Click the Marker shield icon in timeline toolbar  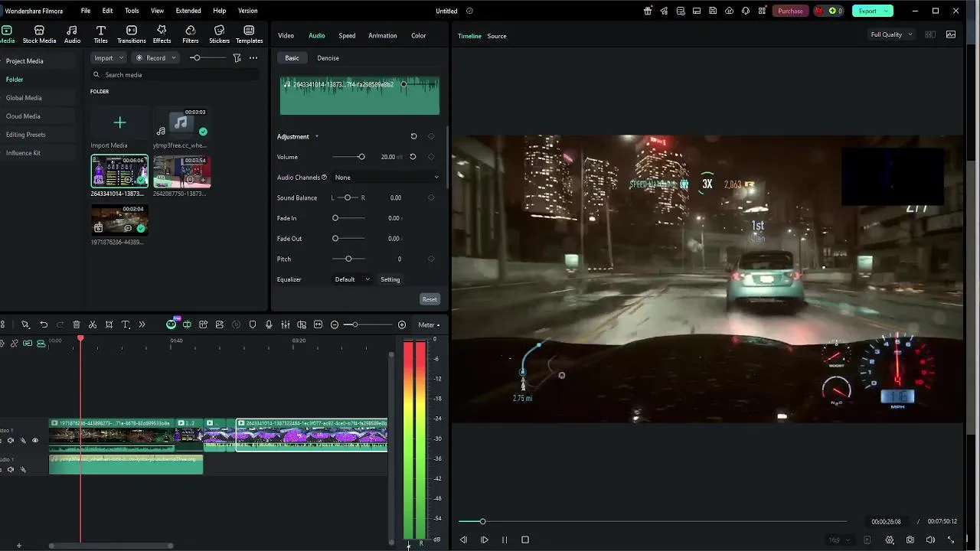click(253, 325)
